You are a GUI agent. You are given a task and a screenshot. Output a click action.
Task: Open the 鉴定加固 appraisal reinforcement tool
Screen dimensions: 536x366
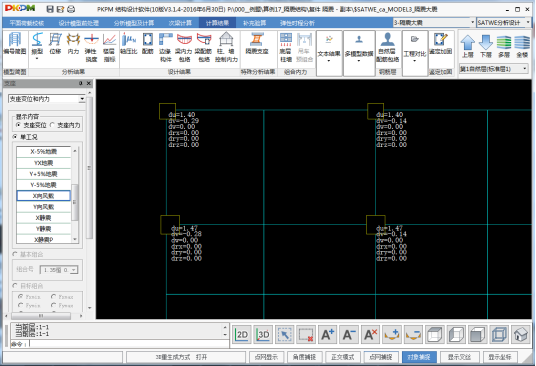pos(441,44)
